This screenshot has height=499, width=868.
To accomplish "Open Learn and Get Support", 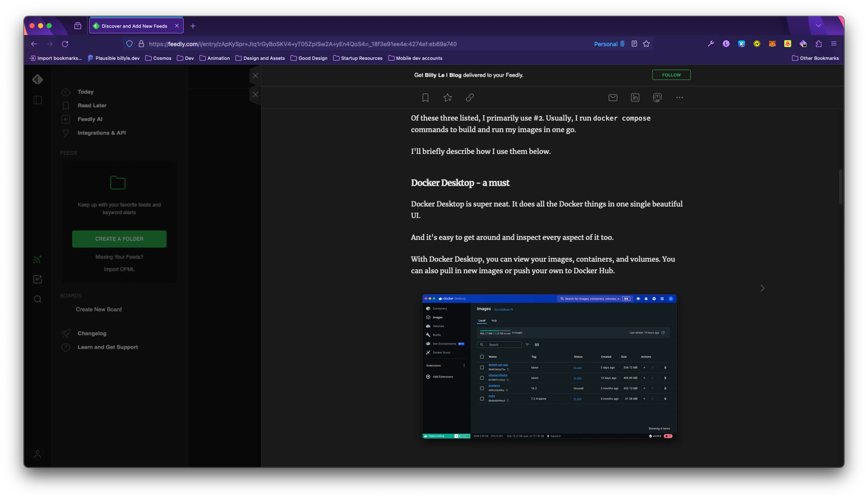I will pos(107,347).
